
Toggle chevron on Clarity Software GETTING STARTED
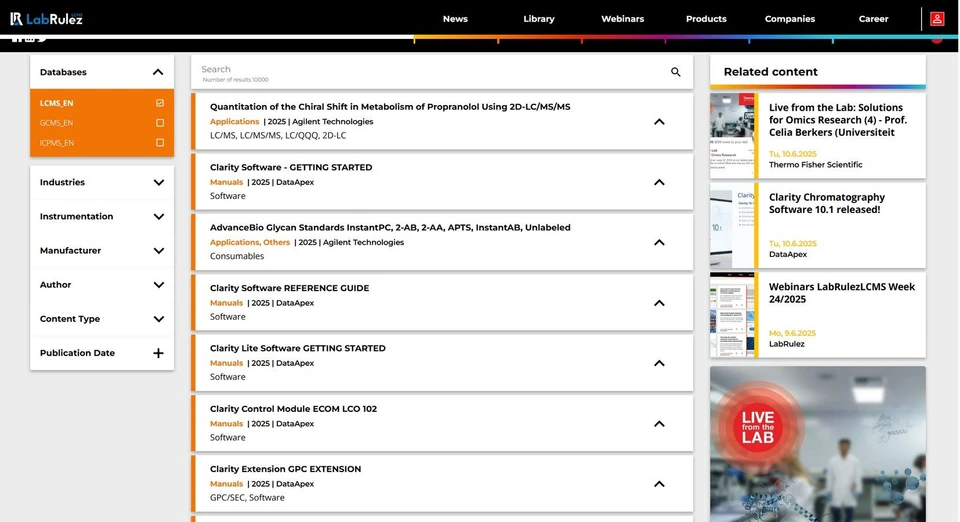pos(659,182)
